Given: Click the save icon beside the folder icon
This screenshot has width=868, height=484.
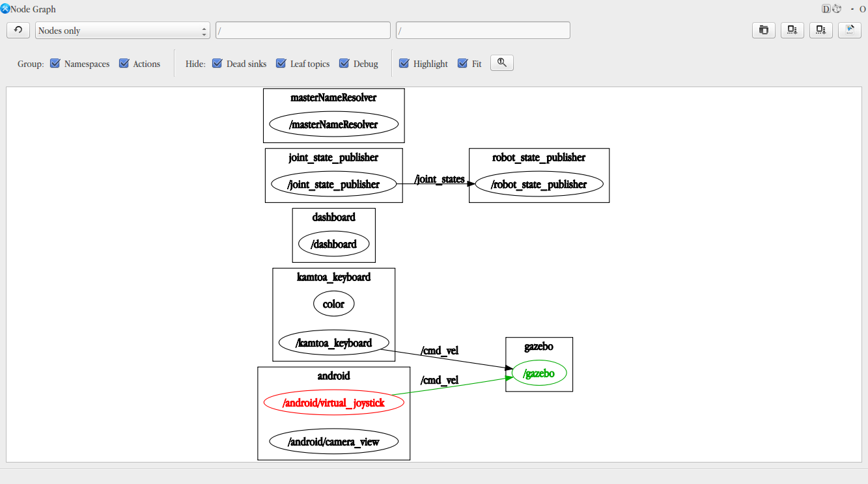Looking at the screenshot, I should click(x=792, y=30).
